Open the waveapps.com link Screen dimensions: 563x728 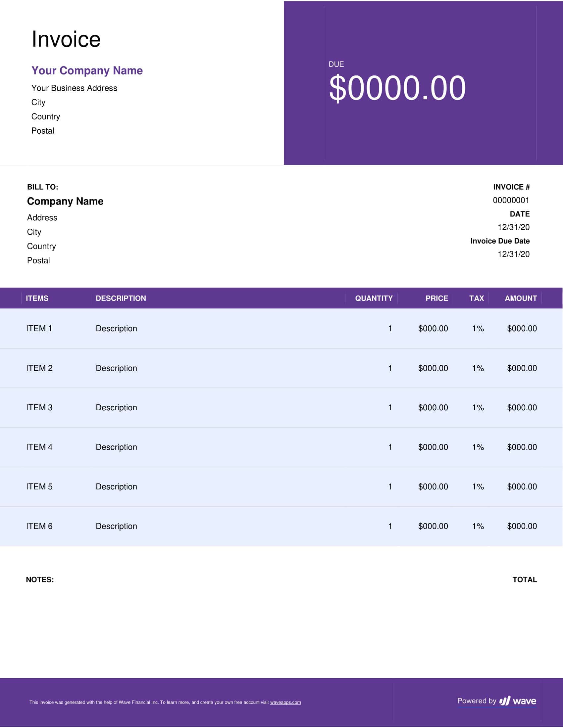tap(285, 702)
